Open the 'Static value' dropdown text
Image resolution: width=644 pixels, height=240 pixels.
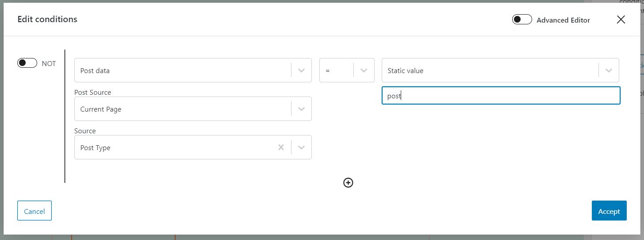coord(406,70)
